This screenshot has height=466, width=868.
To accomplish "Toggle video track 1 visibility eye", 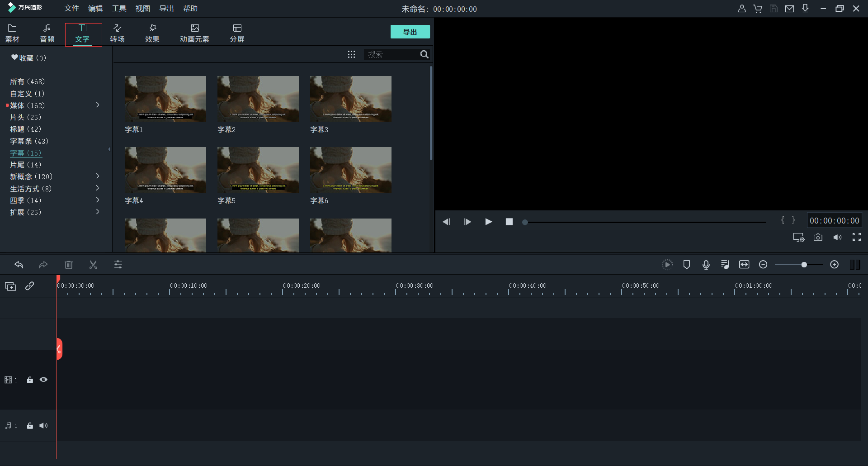I will pos(43,380).
